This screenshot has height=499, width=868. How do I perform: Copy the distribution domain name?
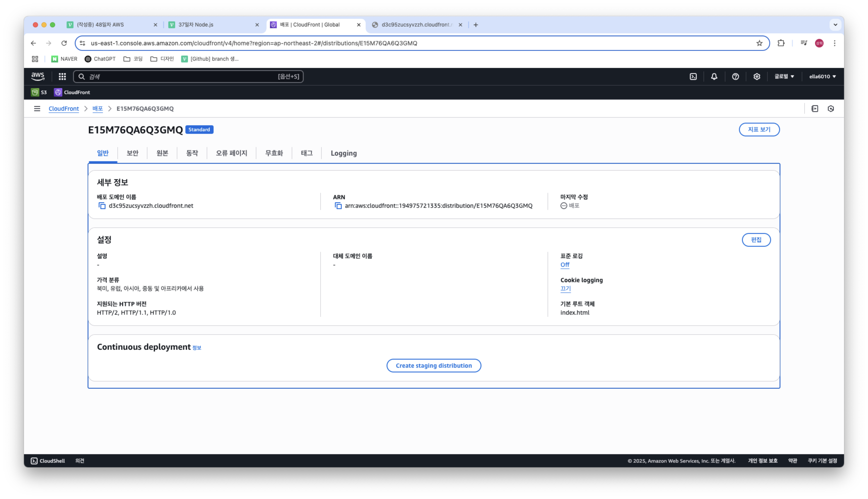click(102, 206)
